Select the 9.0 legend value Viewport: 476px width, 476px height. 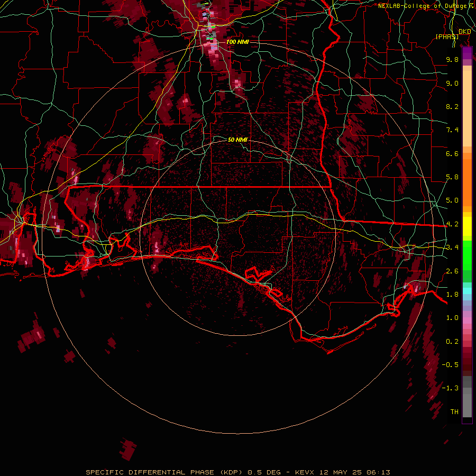pos(452,83)
